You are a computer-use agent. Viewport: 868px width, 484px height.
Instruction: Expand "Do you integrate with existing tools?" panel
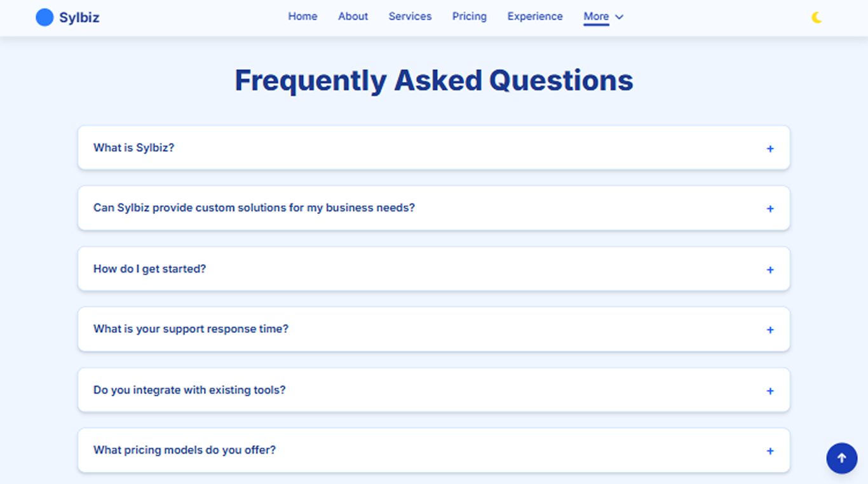tap(189, 390)
